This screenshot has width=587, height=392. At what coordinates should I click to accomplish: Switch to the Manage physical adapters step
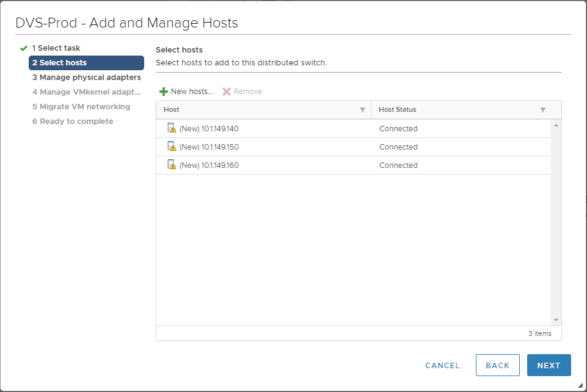click(x=86, y=78)
